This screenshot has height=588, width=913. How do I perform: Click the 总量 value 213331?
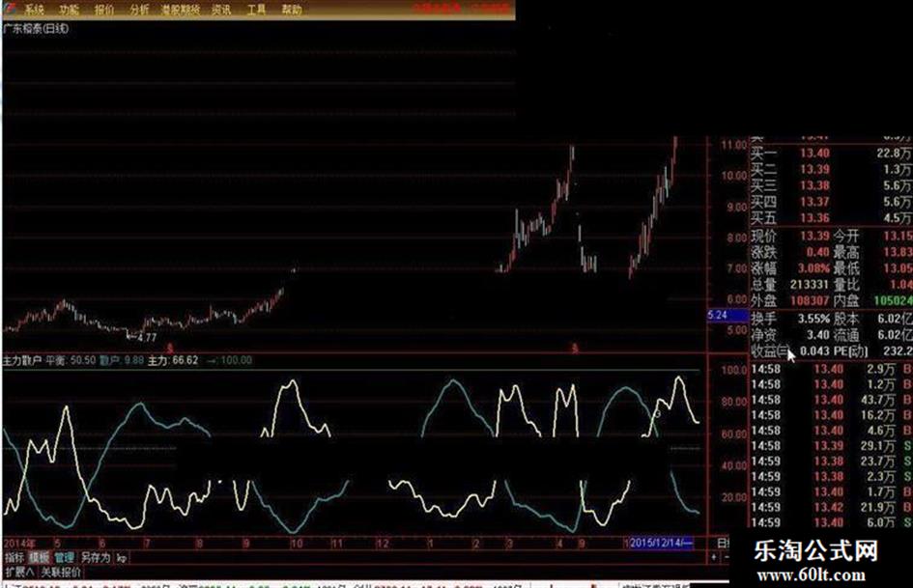(x=810, y=285)
